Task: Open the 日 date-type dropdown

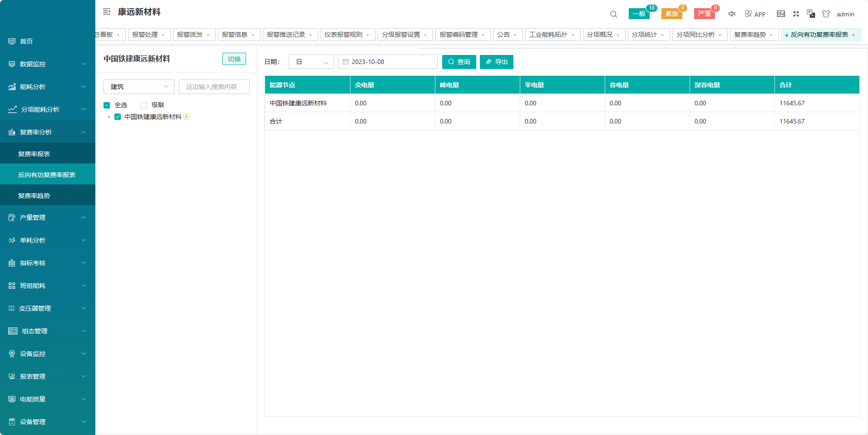Action: tap(311, 62)
